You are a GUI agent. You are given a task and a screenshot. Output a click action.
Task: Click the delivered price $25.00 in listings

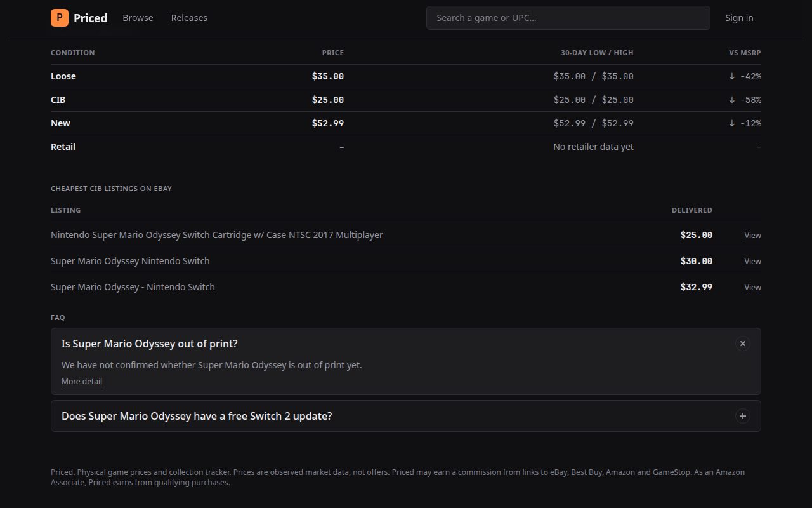pos(697,235)
